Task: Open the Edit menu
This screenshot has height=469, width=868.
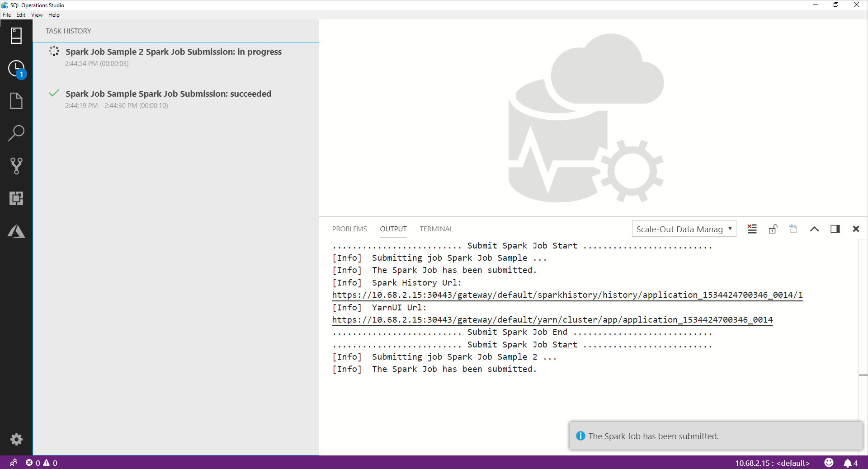Action: pyautogui.click(x=21, y=15)
